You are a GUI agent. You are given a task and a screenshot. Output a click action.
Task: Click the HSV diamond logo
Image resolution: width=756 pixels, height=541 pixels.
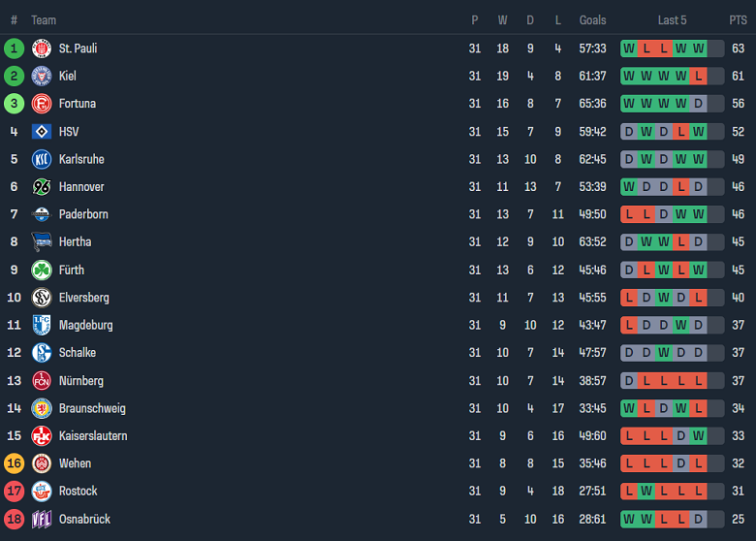[42, 132]
